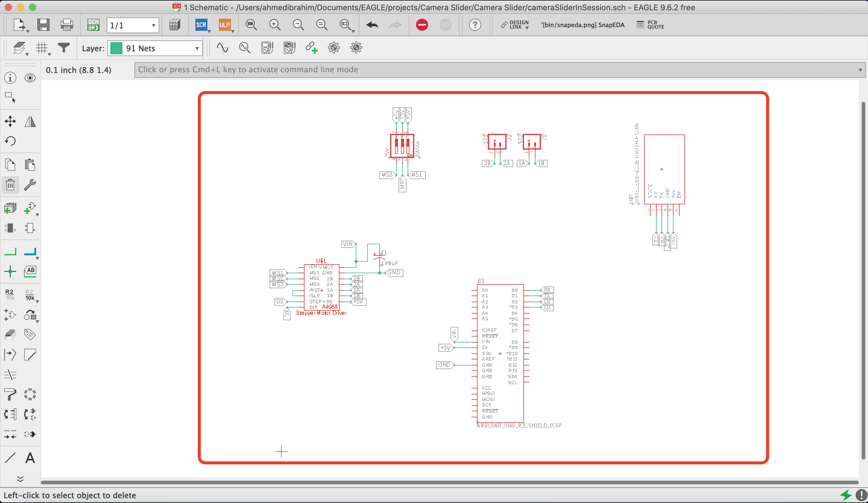The width and height of the screenshot is (868, 503).
Task: Select the Label AB tool
Action: 30,271
